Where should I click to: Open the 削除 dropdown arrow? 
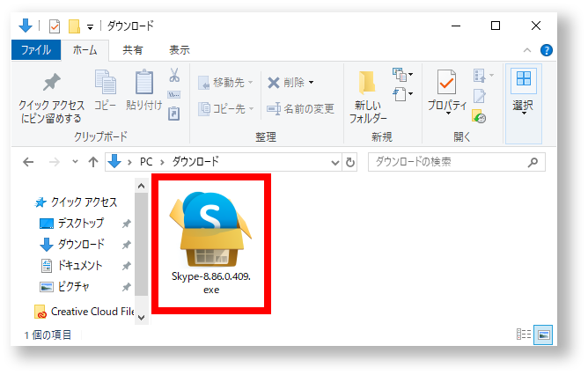311,83
